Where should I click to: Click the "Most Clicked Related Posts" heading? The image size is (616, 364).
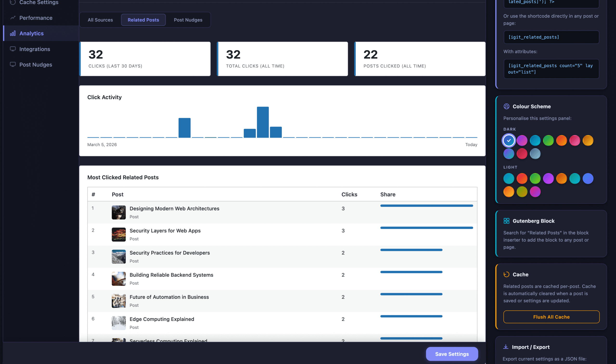[x=123, y=177]
